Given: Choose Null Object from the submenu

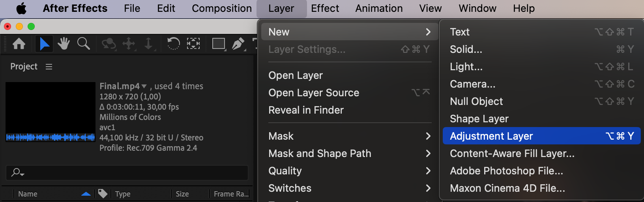Looking at the screenshot, I should [x=476, y=101].
